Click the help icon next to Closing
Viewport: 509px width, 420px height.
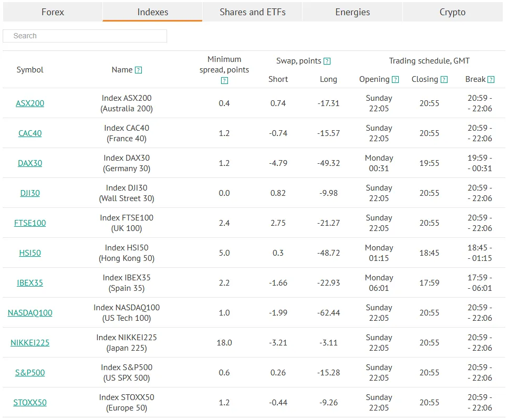click(x=444, y=80)
